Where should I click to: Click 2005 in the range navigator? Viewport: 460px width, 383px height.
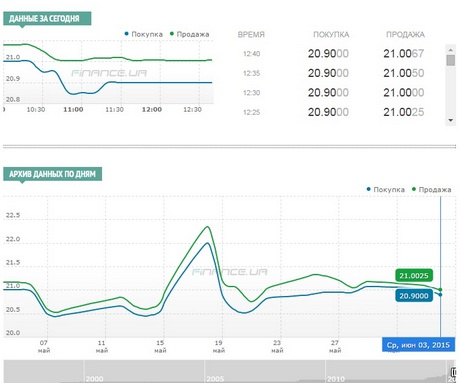tap(215, 379)
